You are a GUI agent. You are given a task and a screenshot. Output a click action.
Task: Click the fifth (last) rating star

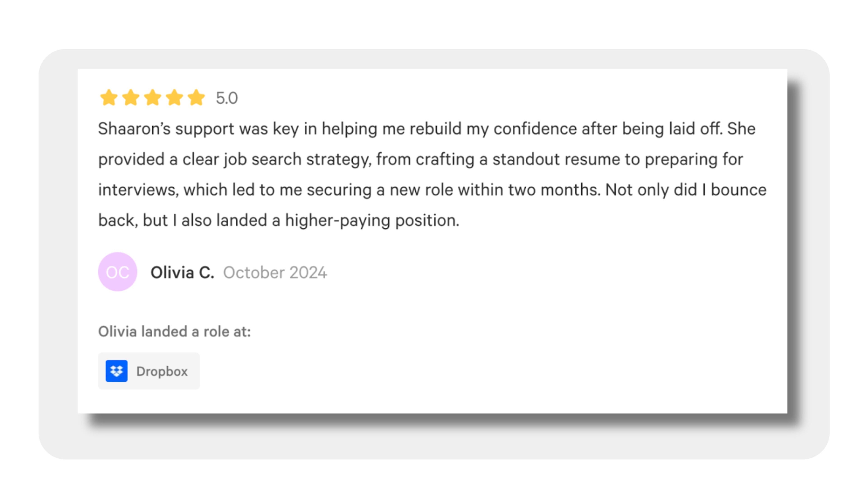click(x=196, y=98)
